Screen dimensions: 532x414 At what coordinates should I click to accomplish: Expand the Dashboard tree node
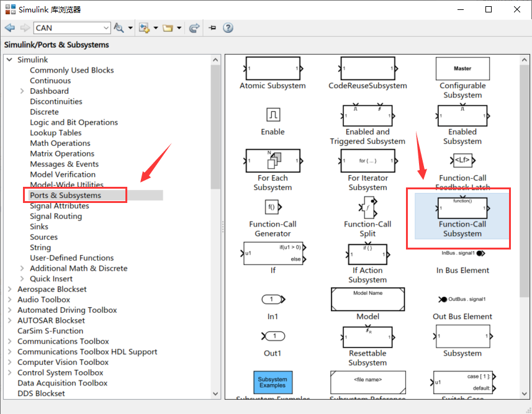coord(22,91)
